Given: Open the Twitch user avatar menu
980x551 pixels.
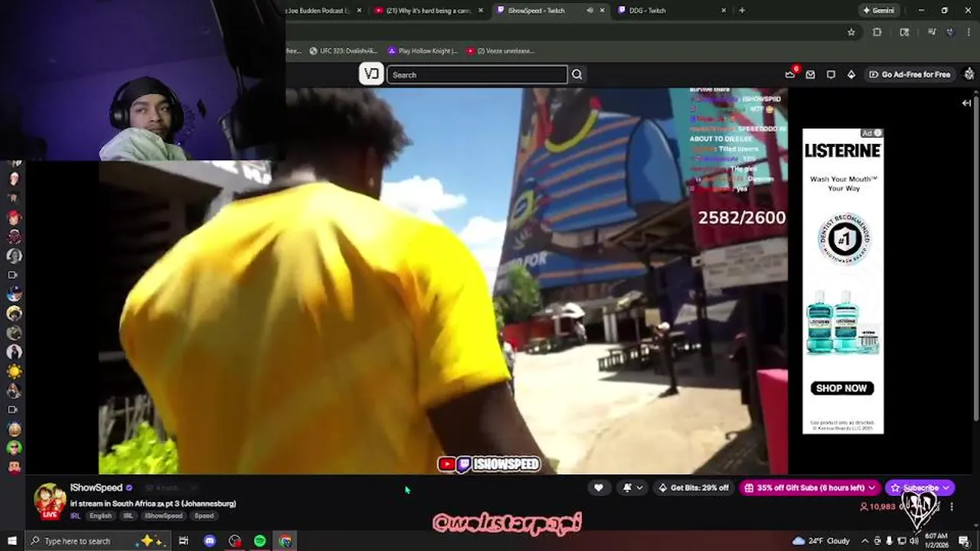Looking at the screenshot, I should 970,74.
